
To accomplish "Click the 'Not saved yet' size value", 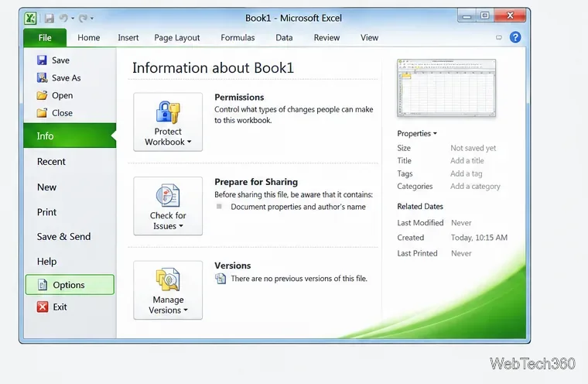I will coord(473,148).
